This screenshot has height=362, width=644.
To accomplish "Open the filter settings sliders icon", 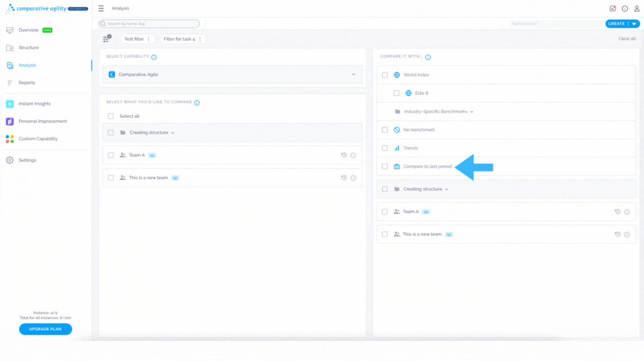I will (x=107, y=39).
